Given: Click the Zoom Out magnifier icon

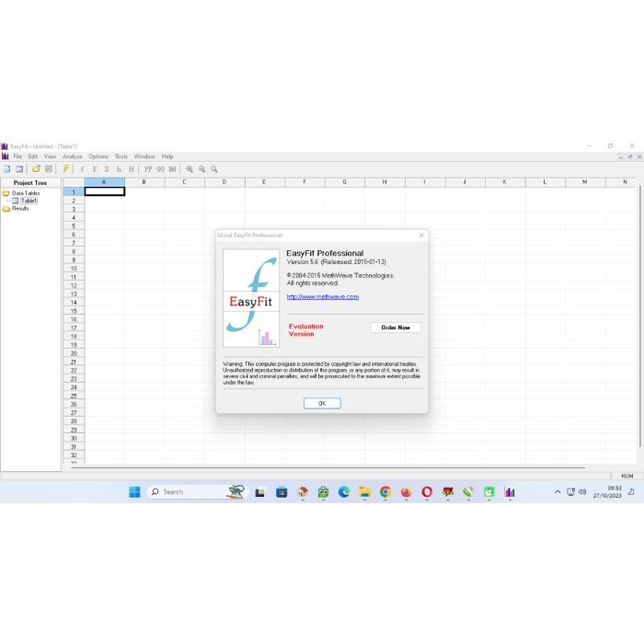Looking at the screenshot, I should pos(201,169).
